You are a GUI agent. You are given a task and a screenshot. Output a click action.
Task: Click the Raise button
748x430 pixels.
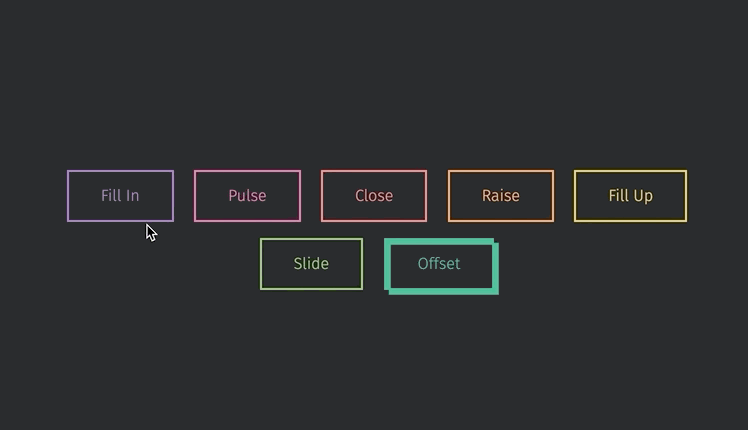coord(501,196)
